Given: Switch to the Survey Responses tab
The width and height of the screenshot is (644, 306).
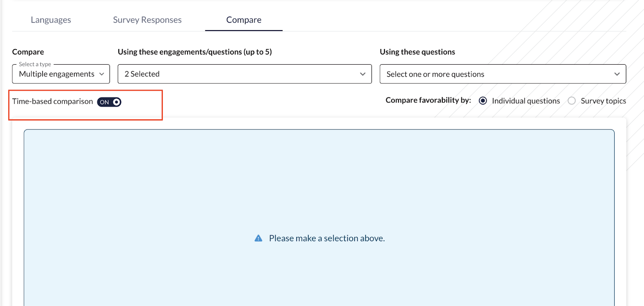Looking at the screenshot, I should 147,20.
